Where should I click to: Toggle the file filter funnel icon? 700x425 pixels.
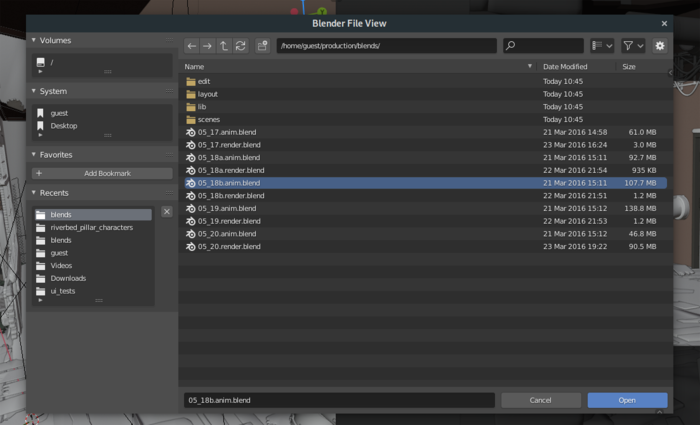point(628,46)
